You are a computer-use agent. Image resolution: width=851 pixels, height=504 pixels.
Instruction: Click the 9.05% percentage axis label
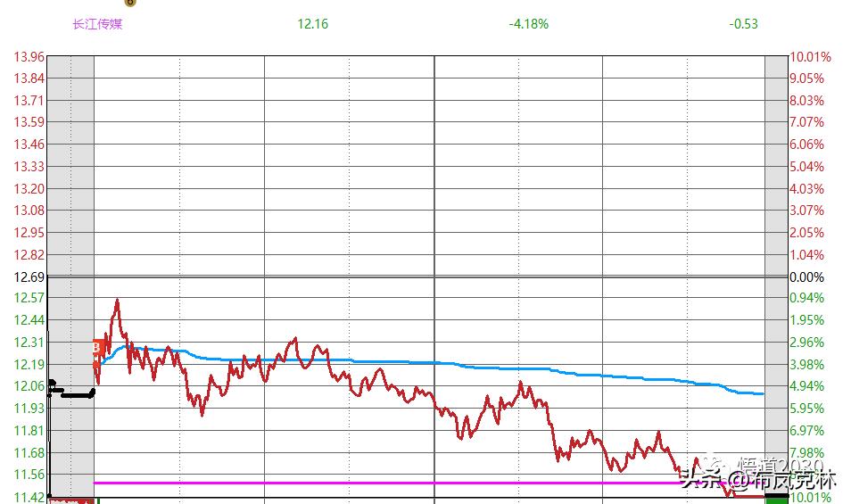pos(806,78)
